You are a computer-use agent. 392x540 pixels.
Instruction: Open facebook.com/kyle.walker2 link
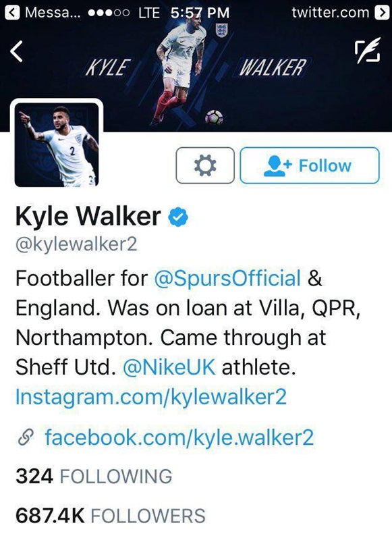179,437
